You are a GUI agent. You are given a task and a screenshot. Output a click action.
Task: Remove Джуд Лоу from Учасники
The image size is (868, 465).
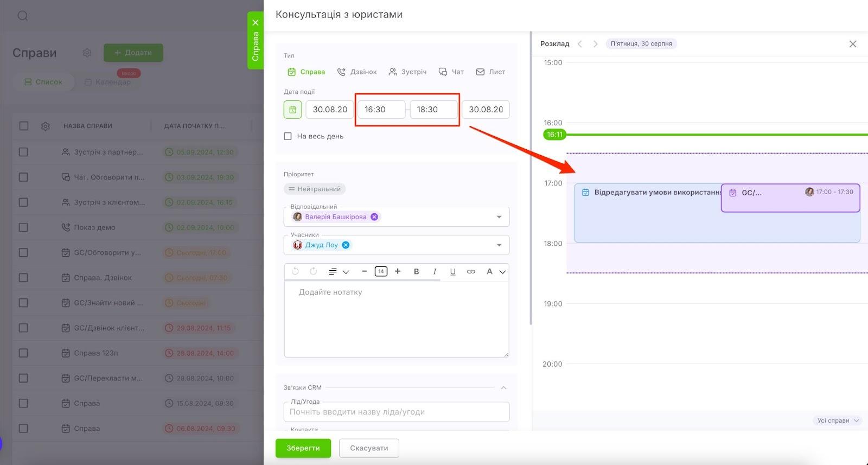click(346, 245)
